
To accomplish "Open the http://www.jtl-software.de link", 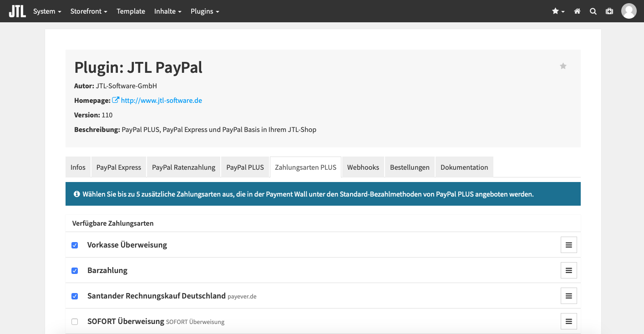I will pos(162,100).
